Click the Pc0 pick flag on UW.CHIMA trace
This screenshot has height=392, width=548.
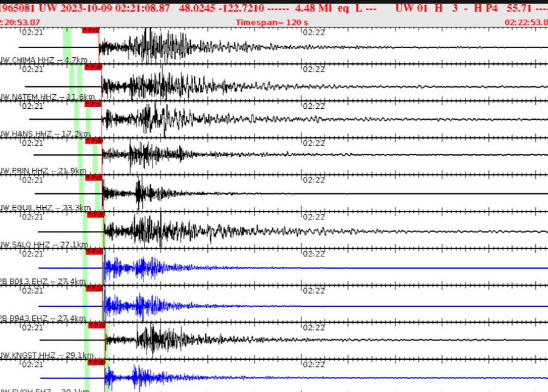click(x=90, y=29)
